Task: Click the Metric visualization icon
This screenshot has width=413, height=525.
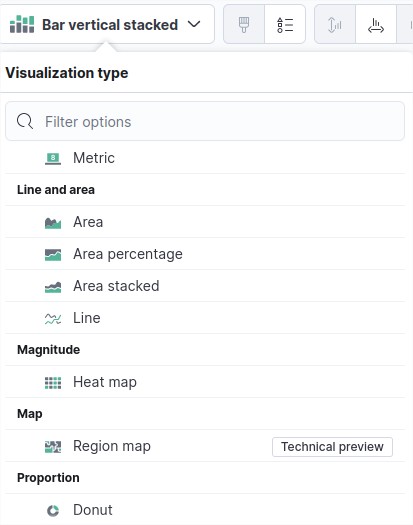Action: coord(53,158)
